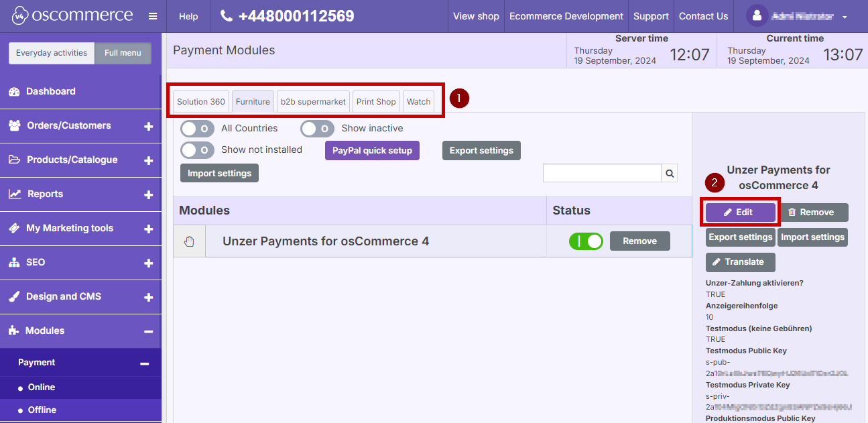Click the module search input field
The image size is (868, 423).
[x=602, y=174]
